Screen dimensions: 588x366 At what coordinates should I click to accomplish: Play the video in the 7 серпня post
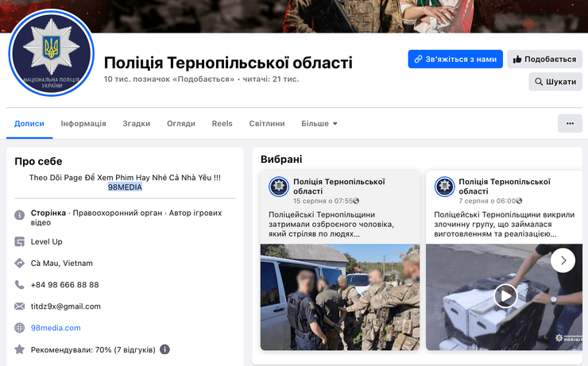click(505, 296)
